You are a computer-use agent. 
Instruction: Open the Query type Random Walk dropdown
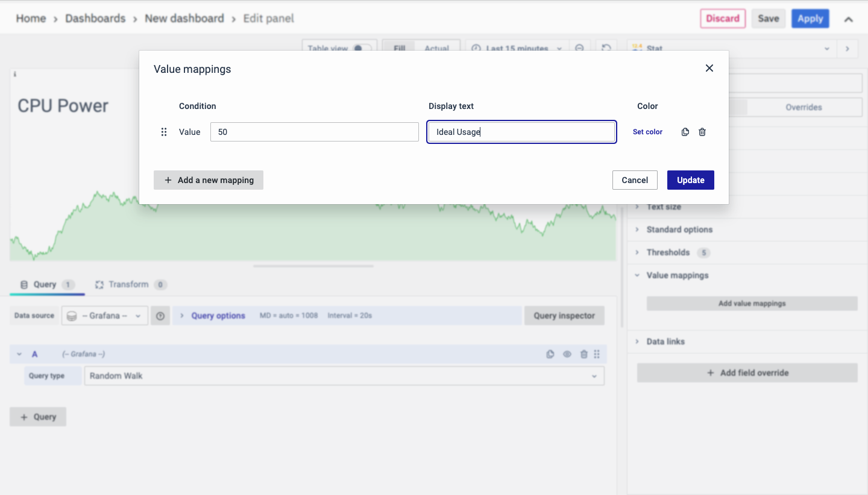tap(344, 376)
